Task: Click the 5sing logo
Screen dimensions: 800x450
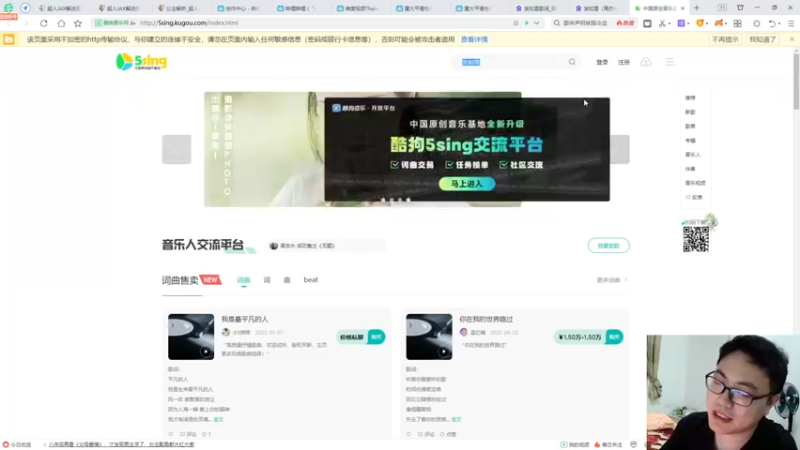Action: point(141,62)
